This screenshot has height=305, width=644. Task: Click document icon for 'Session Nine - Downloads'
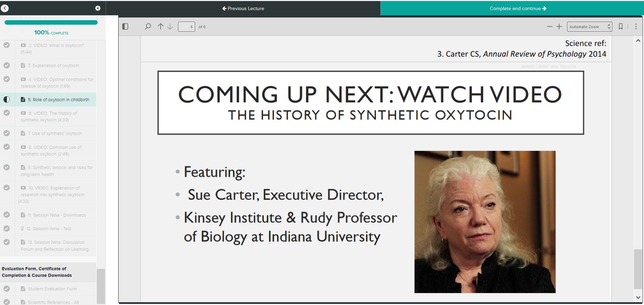pos(23,215)
